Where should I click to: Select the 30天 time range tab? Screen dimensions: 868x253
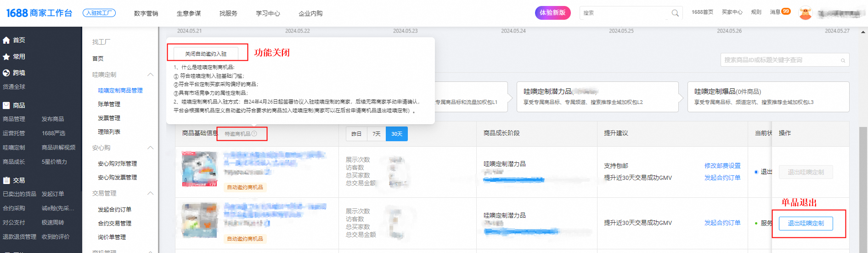397,134
